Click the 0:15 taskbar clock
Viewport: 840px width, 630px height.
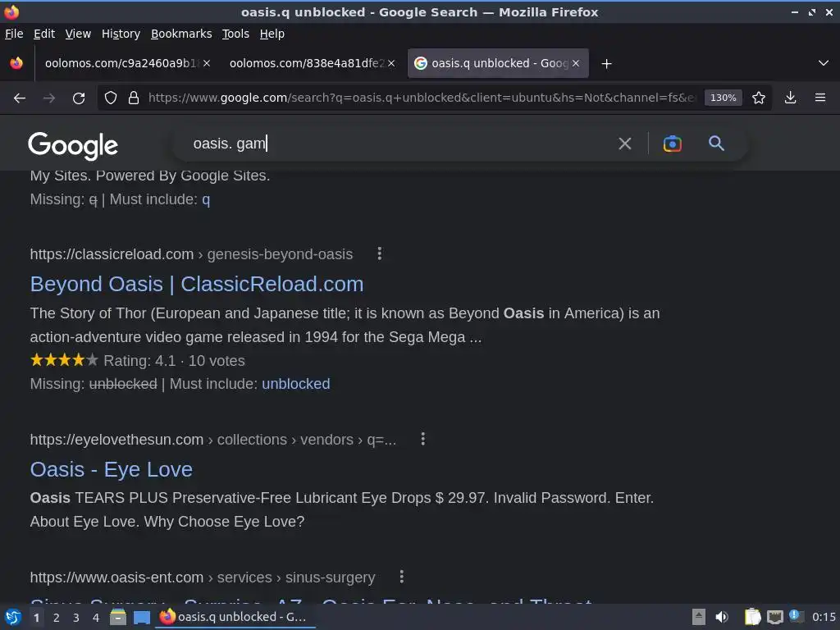(824, 617)
